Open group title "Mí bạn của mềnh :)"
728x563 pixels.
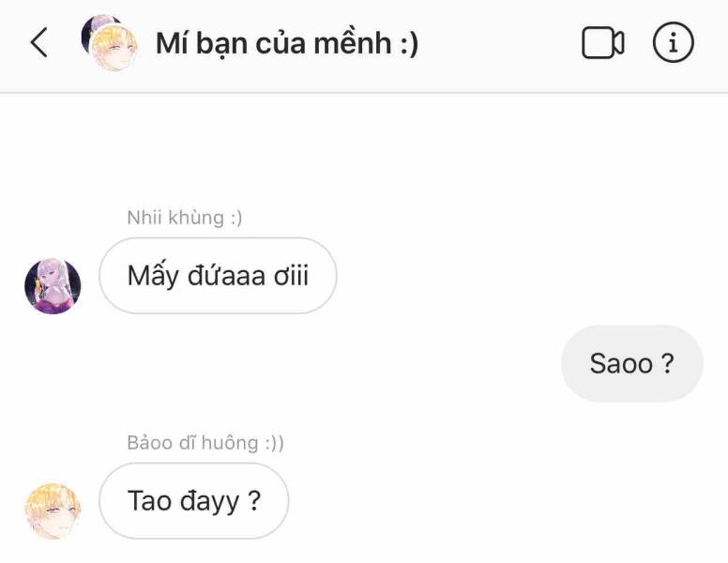point(287,43)
